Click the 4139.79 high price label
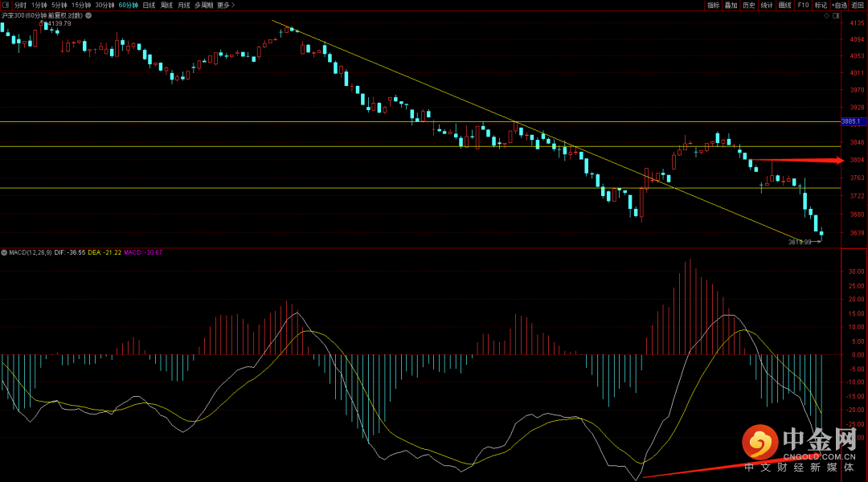Image resolution: width=868 pixels, height=482 pixels. [59, 23]
